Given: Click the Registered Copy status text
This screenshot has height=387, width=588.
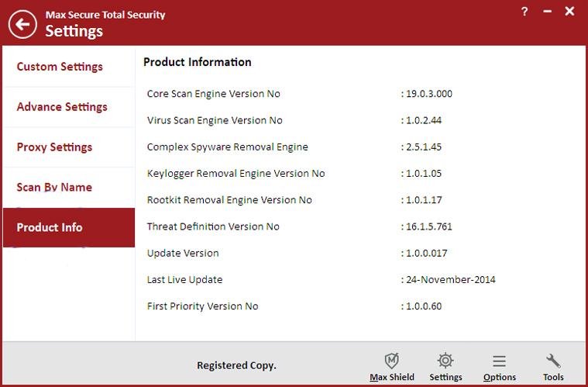Looking at the screenshot, I should [236, 365].
